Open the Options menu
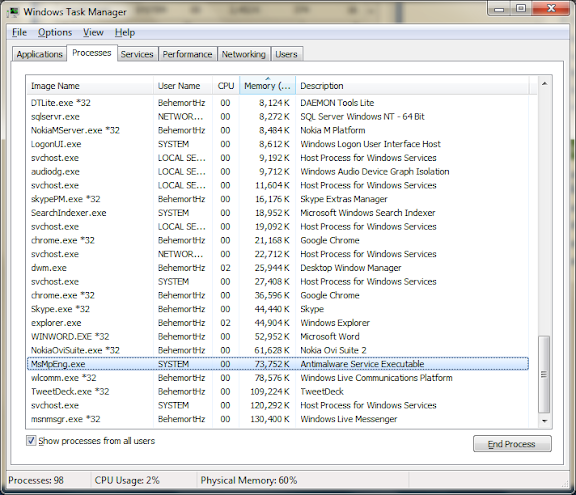The image size is (576, 495). click(55, 32)
